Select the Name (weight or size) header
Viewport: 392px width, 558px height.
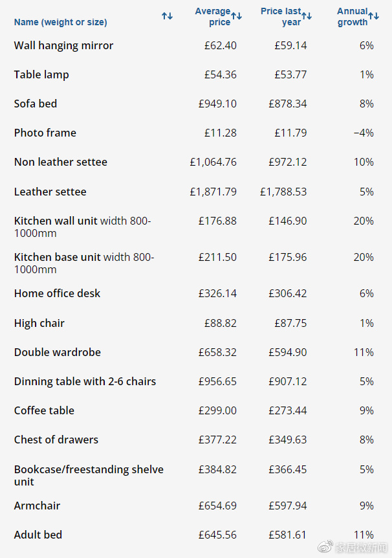point(61,22)
